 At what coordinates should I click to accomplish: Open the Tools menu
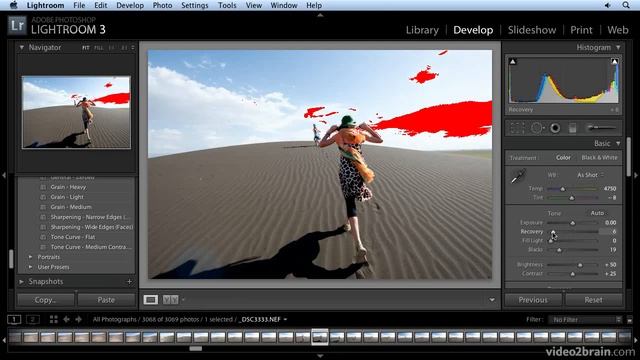pyautogui.click(x=227, y=5)
